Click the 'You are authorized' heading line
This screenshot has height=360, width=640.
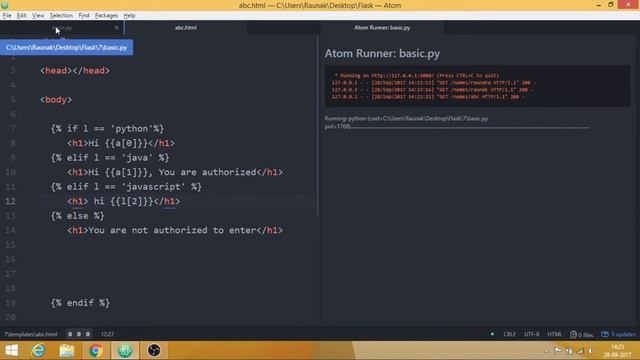175,172
